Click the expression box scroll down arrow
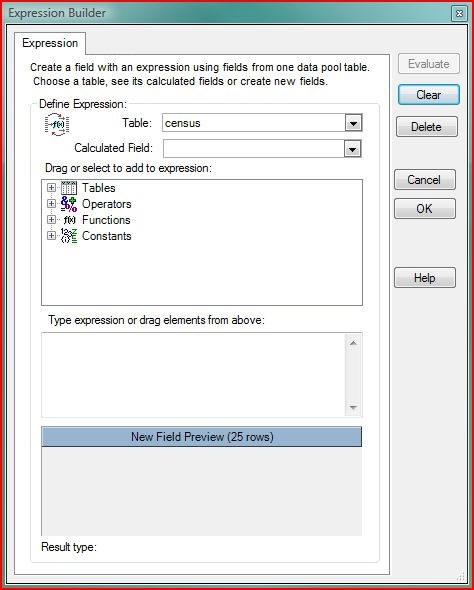 pyautogui.click(x=353, y=408)
